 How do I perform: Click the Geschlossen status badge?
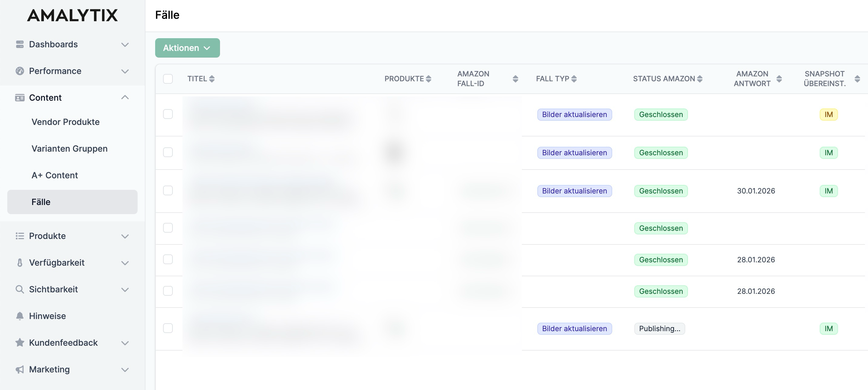660,114
